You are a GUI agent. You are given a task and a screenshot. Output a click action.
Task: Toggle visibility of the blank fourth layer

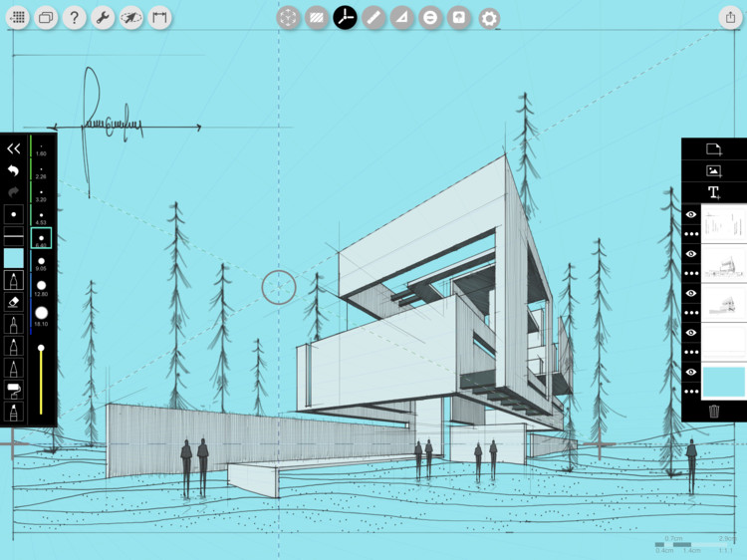click(x=691, y=333)
